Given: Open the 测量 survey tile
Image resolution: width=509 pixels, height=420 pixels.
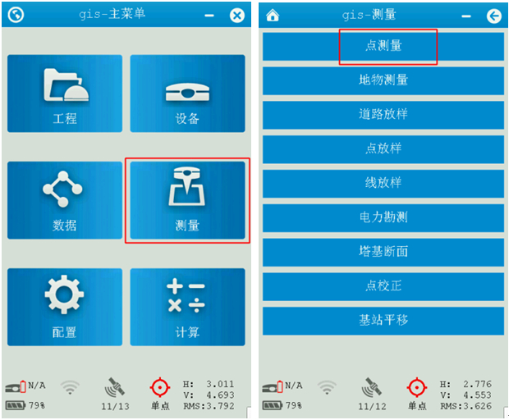Looking at the screenshot, I should coord(188,200).
